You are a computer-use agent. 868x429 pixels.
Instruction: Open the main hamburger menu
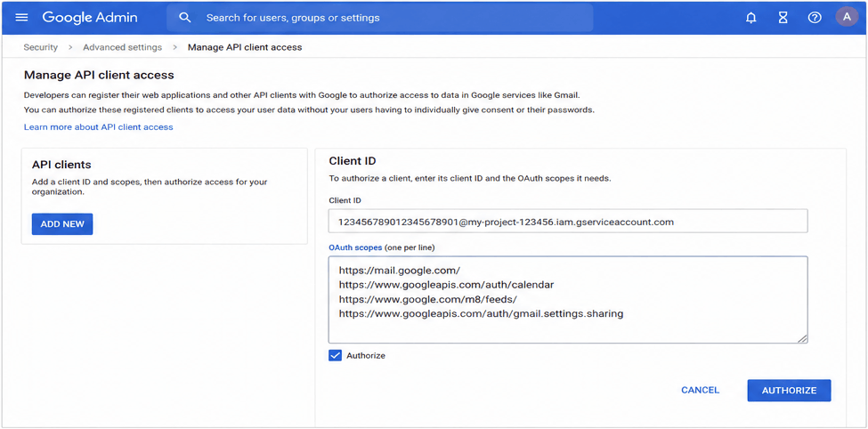(21, 17)
